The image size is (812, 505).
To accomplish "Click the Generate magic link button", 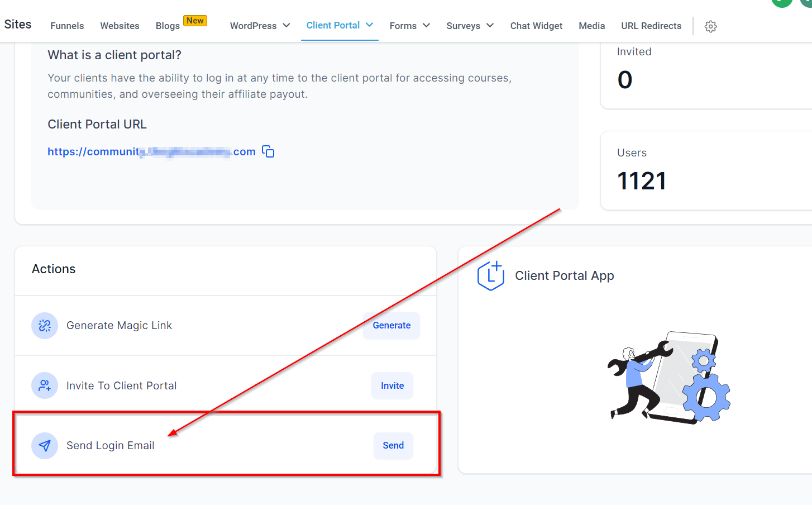I will [391, 325].
